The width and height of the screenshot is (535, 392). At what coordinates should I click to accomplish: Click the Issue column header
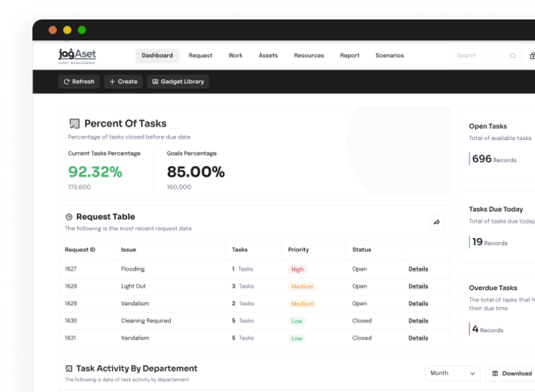pos(128,249)
